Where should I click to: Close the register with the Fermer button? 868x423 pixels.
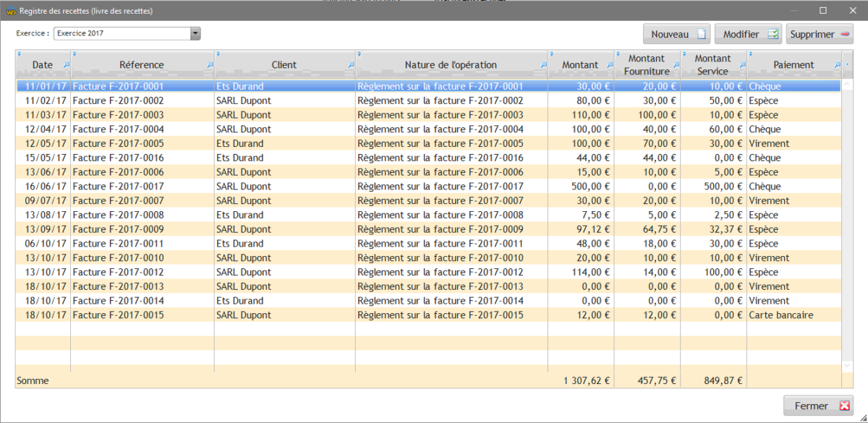(818, 406)
